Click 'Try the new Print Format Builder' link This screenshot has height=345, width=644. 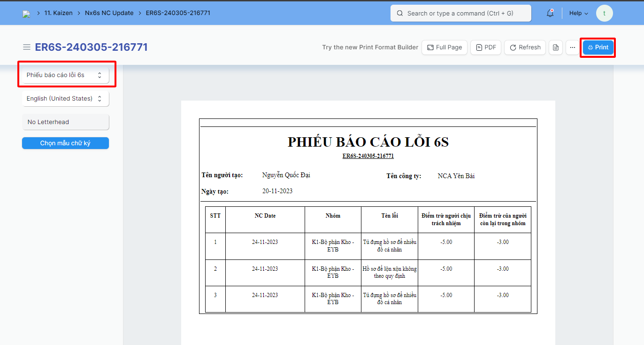pyautogui.click(x=370, y=47)
